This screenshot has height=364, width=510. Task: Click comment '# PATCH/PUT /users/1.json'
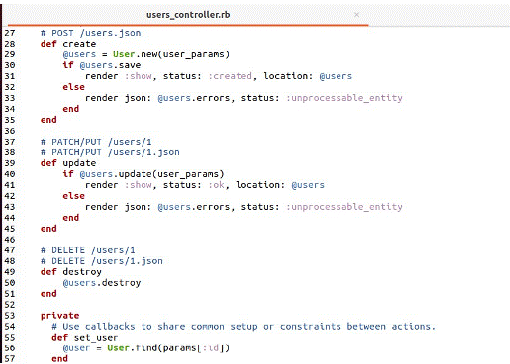point(110,152)
